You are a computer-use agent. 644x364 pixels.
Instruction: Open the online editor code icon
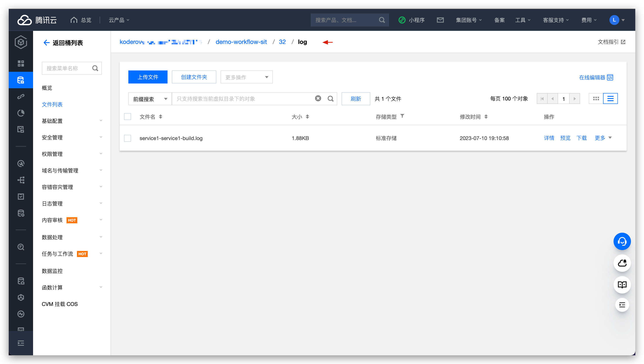pyautogui.click(x=610, y=77)
